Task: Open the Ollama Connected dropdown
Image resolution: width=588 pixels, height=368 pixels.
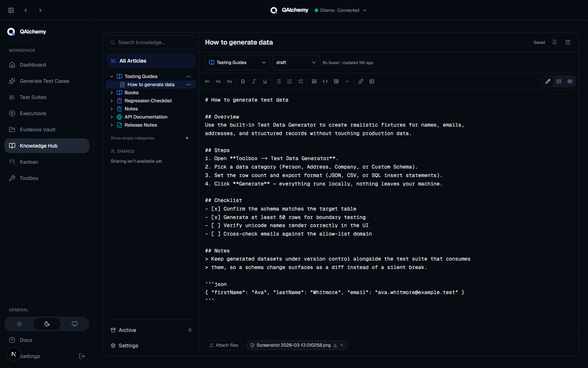Action: click(x=341, y=10)
